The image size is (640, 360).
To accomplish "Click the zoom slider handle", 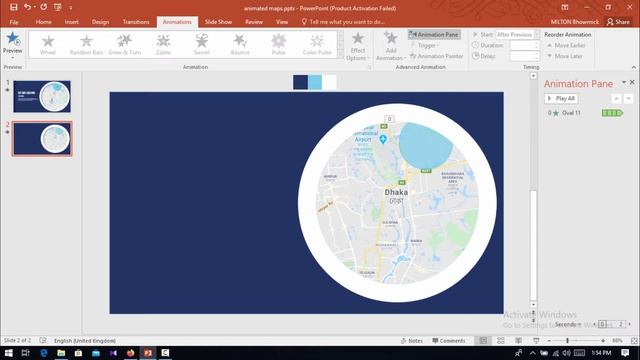I will click(567, 340).
